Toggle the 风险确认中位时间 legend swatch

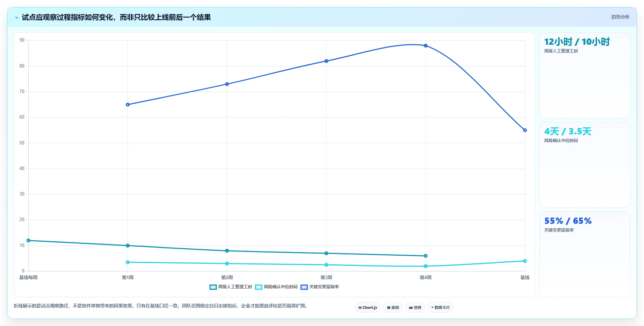coord(259,287)
